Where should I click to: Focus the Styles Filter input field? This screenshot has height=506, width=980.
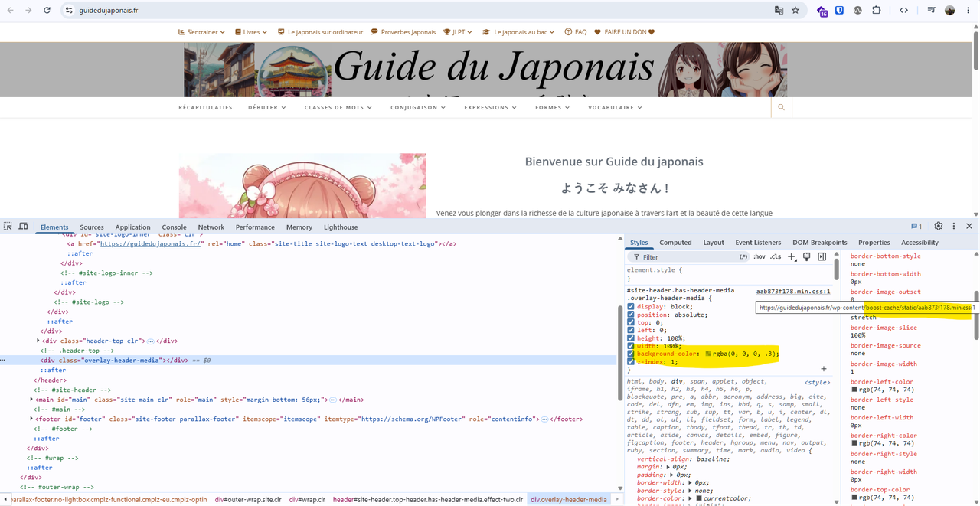coord(689,257)
